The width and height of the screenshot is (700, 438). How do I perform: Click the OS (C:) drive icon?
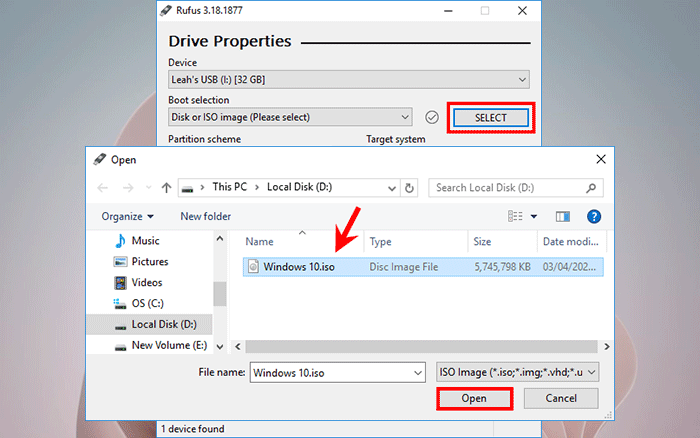click(119, 304)
